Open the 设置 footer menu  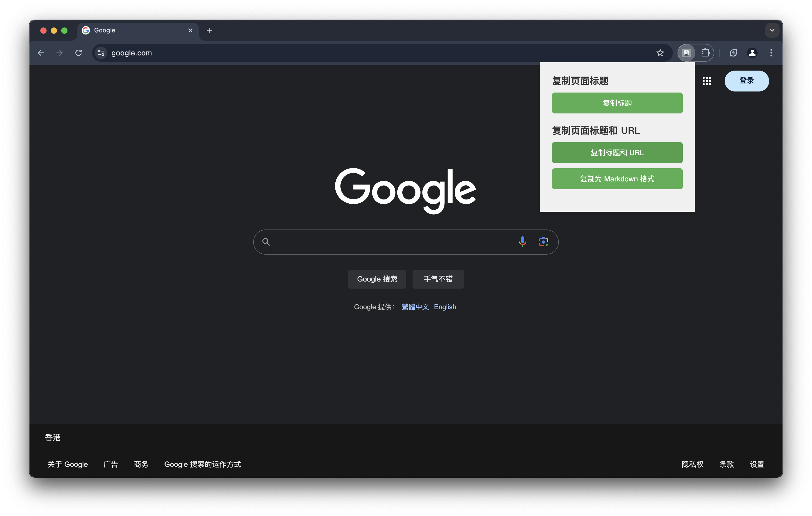click(757, 464)
